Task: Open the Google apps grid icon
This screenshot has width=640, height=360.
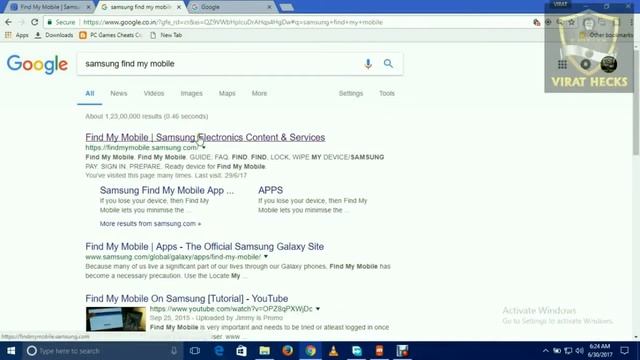Action: (x=562, y=64)
